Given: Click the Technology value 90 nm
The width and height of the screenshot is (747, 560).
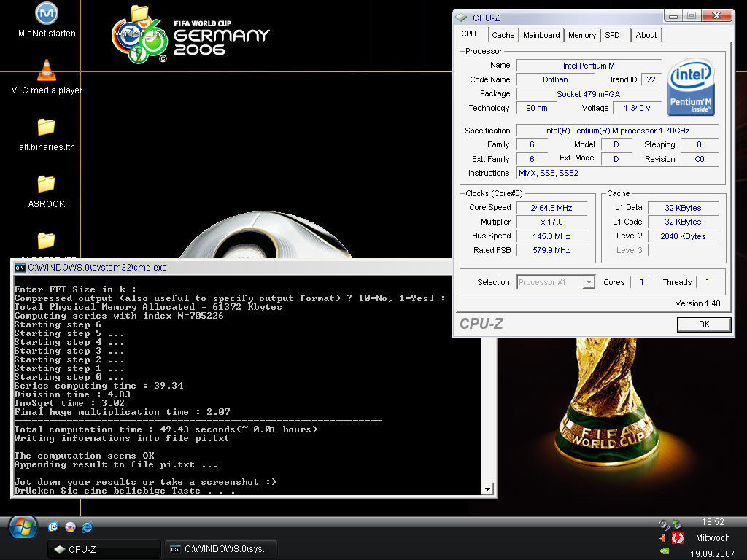Looking at the screenshot, I should pyautogui.click(x=536, y=108).
